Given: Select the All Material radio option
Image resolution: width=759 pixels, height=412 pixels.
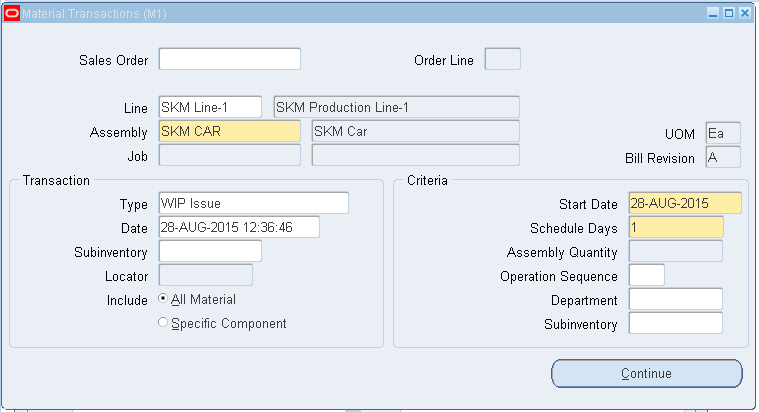Looking at the screenshot, I should coord(163,299).
